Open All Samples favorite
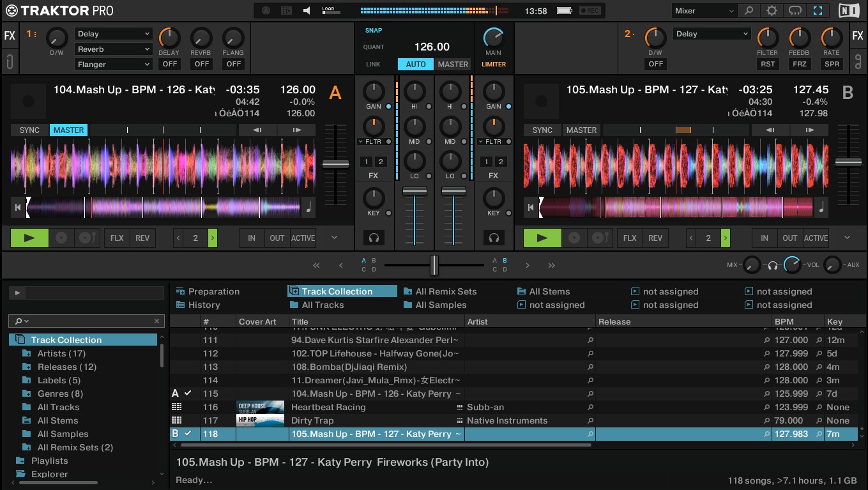The width and height of the screenshot is (868, 490). coord(434,305)
